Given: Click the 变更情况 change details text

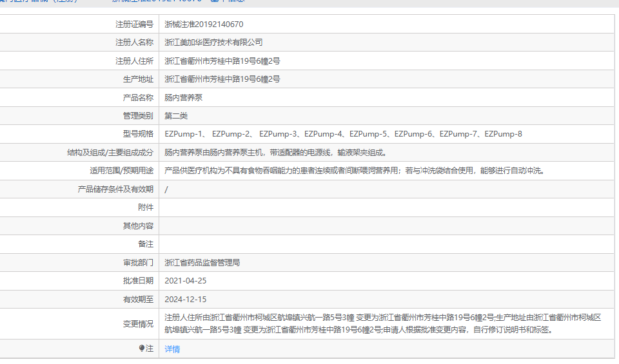Looking at the screenshot, I should (x=383, y=323).
